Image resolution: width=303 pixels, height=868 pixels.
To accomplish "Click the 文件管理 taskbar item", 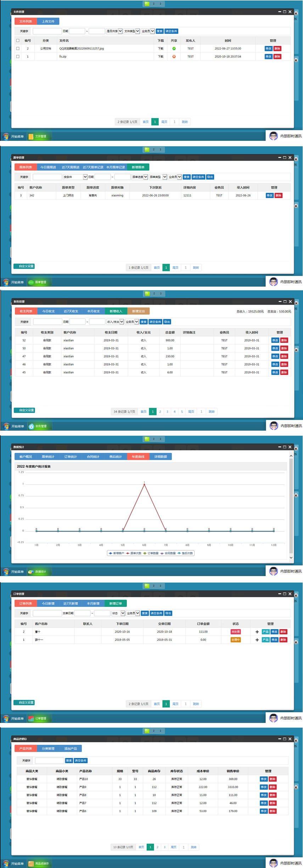I will tap(39, 137).
